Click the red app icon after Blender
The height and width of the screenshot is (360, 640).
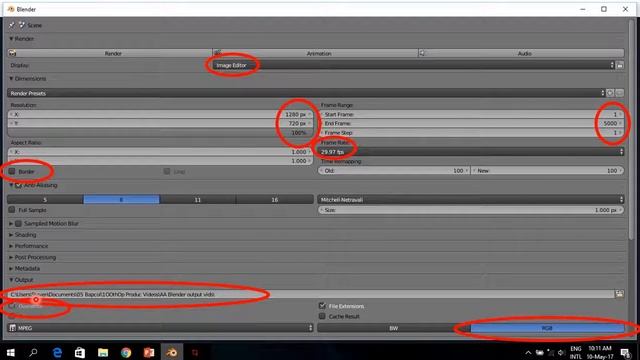coord(195,352)
